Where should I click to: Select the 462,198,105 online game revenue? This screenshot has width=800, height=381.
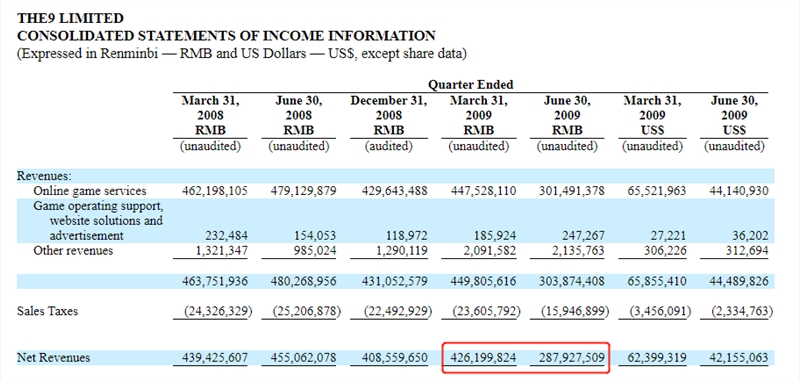215,191
